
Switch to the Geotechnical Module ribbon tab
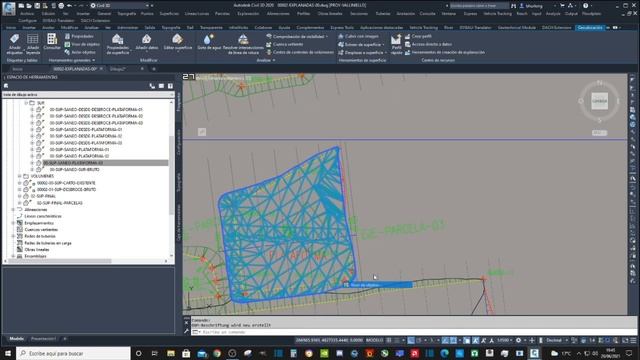point(517,27)
